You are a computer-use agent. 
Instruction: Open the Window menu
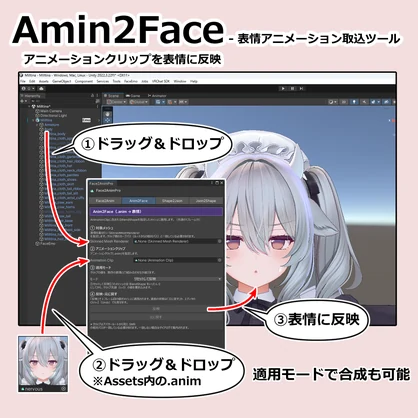pos(180,81)
